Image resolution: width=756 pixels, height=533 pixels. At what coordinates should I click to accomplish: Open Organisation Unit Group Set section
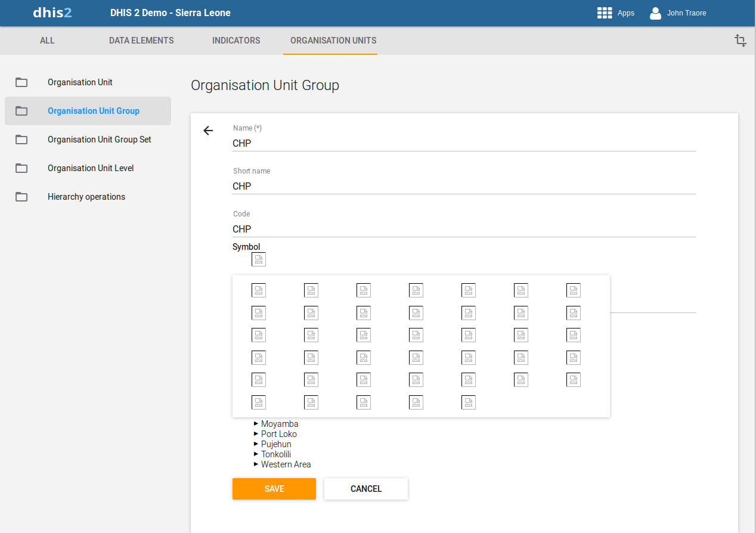pos(100,140)
